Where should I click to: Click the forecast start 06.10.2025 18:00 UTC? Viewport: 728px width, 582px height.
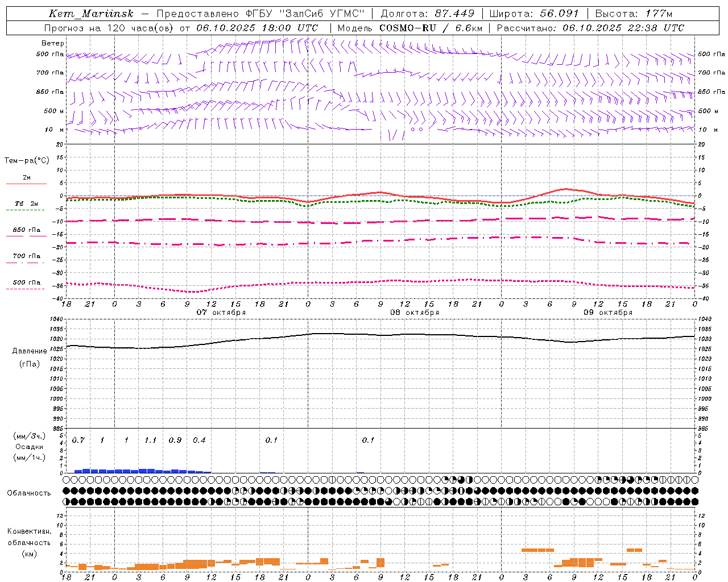[257, 28]
